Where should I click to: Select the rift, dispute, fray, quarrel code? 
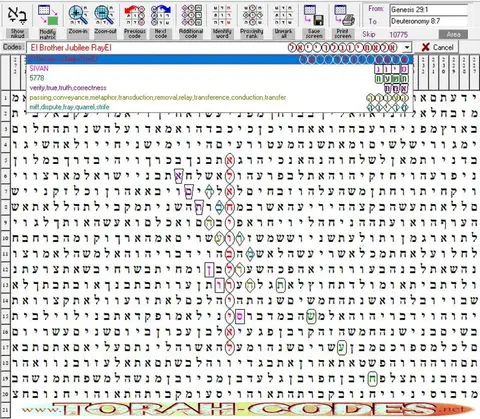(x=220, y=107)
